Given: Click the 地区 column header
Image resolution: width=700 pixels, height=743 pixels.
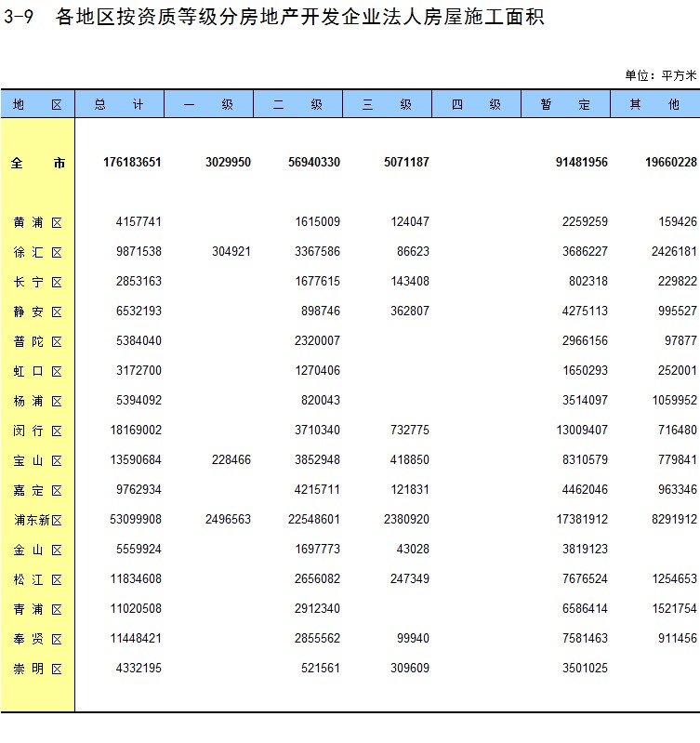Looking at the screenshot, I should click(37, 105).
